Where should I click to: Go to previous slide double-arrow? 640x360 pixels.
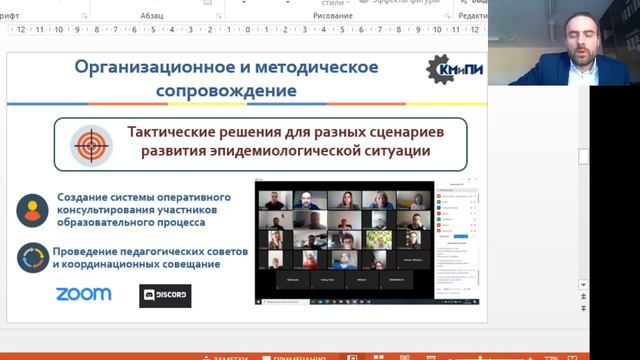pos(583,296)
